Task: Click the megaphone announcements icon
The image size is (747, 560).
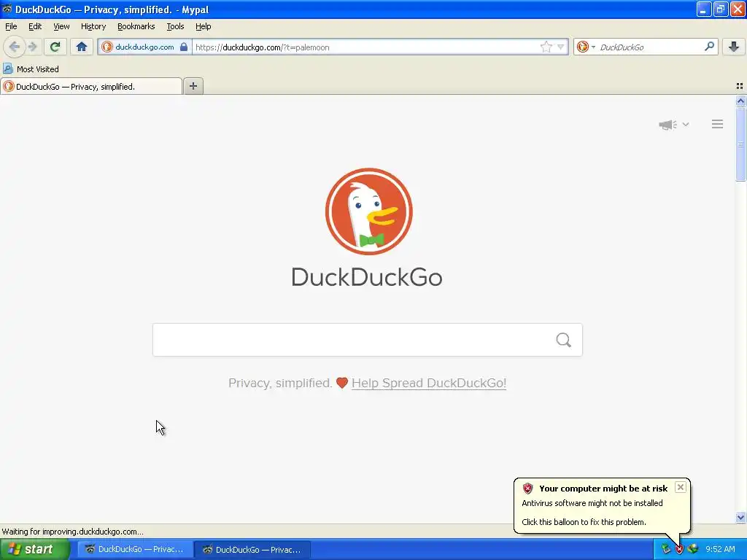Action: click(x=668, y=125)
